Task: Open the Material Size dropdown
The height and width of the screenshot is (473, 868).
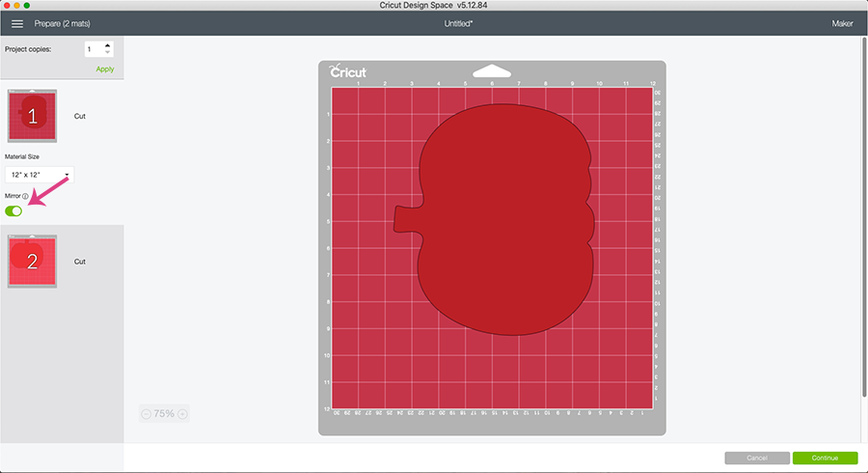Action: [x=39, y=175]
